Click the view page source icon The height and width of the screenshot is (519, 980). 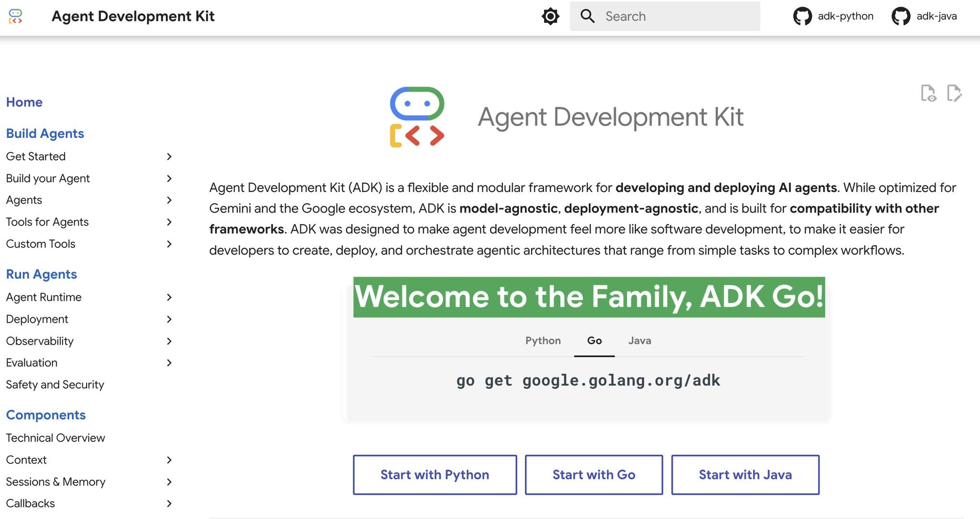coord(928,93)
